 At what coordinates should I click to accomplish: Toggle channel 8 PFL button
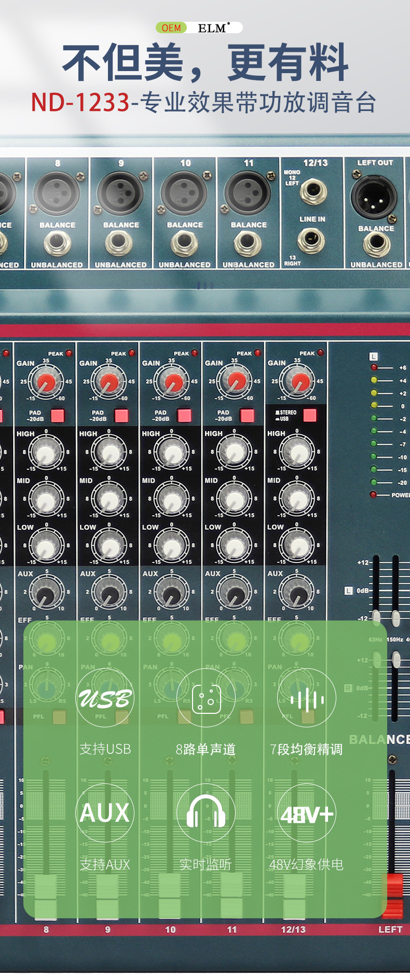coord(59,717)
